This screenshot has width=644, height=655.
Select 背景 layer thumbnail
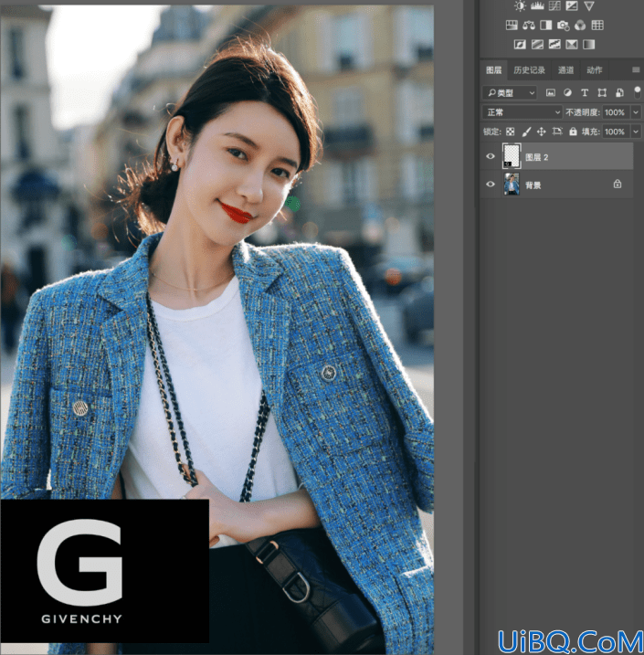click(512, 185)
